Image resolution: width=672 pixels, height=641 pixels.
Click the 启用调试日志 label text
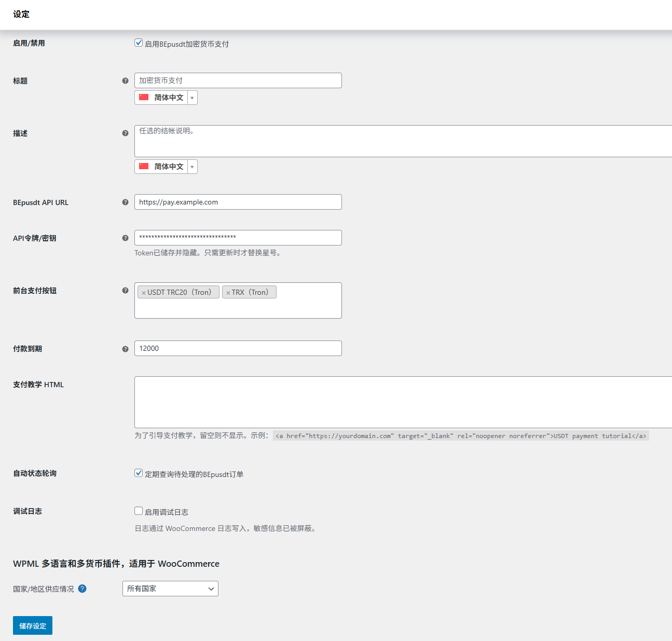pos(167,512)
